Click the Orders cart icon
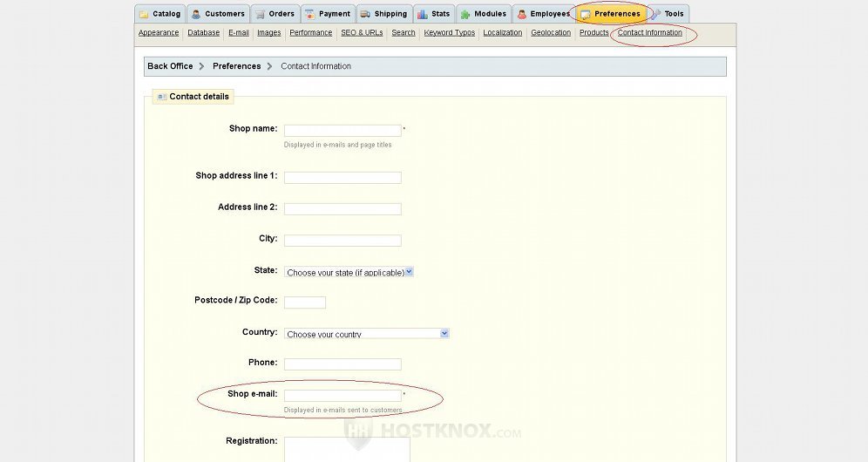This screenshot has height=462, width=868. click(261, 15)
